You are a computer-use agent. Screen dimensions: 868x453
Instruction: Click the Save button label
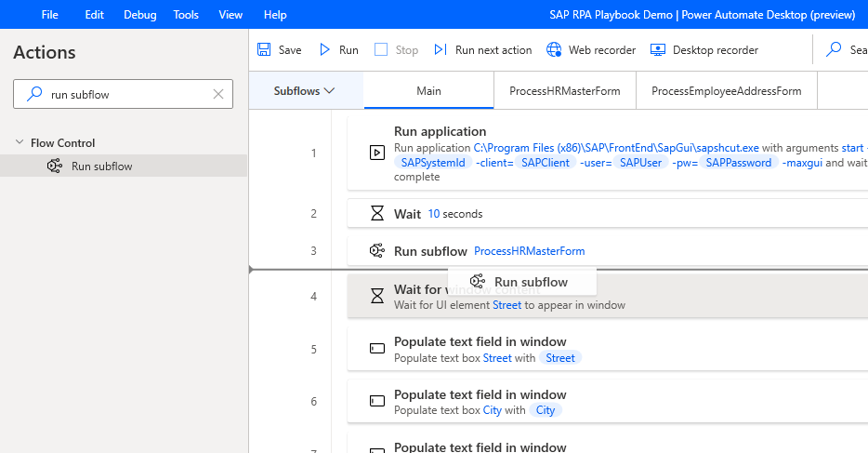[290, 50]
